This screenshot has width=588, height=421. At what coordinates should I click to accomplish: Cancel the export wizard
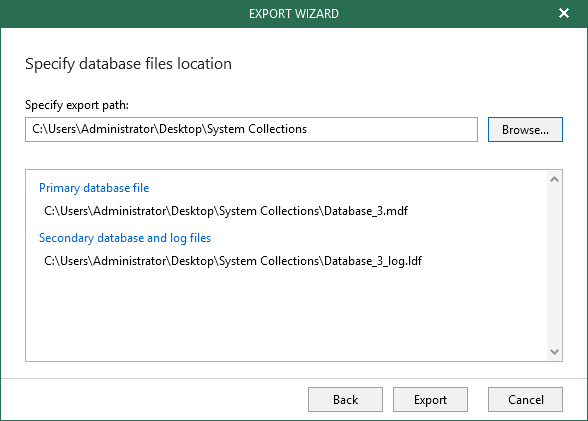[x=525, y=400]
